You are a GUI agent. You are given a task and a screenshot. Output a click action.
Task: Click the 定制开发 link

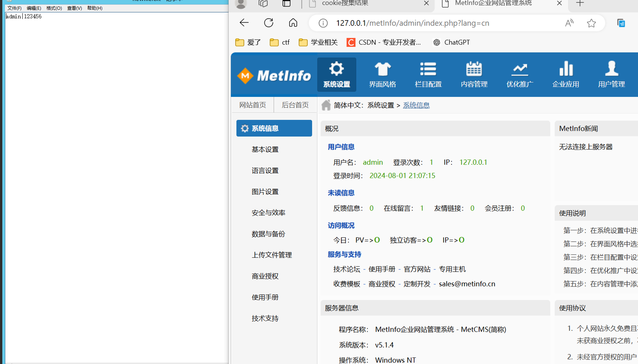pos(417,284)
